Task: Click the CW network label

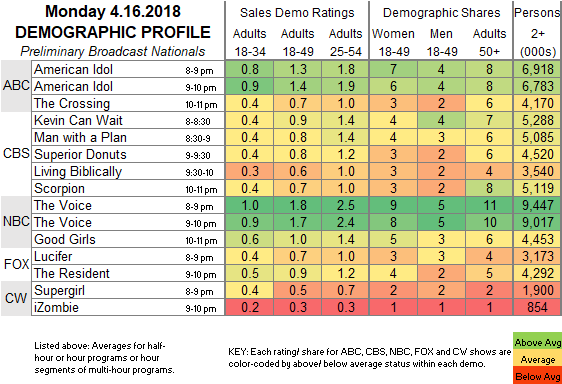Action: [x=16, y=298]
